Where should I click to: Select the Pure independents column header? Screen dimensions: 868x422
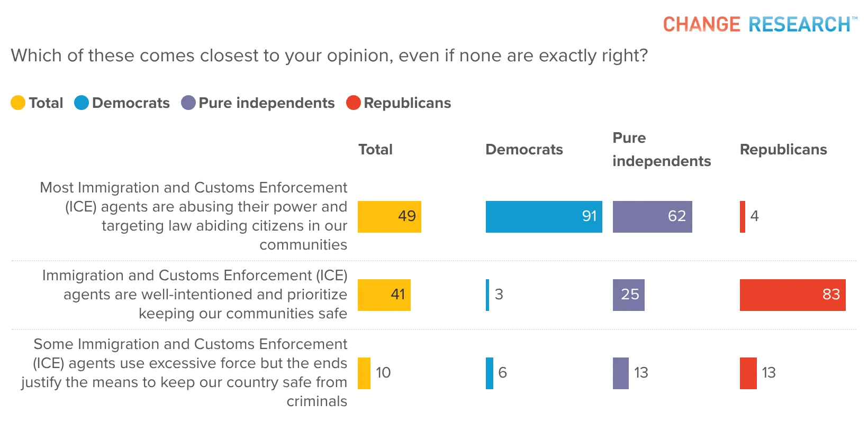click(x=662, y=149)
